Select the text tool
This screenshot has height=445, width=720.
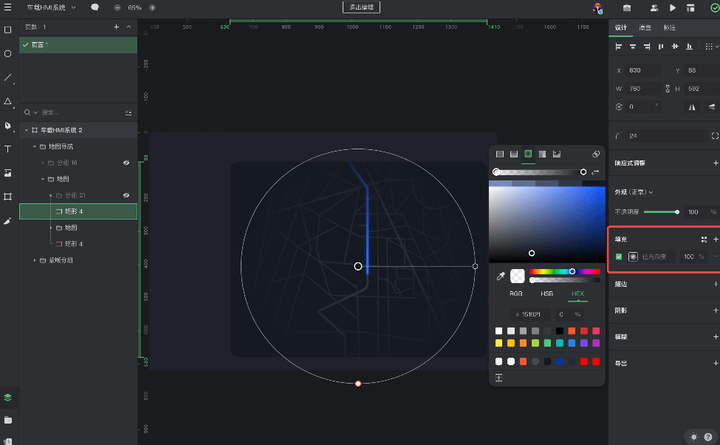[x=8, y=149]
